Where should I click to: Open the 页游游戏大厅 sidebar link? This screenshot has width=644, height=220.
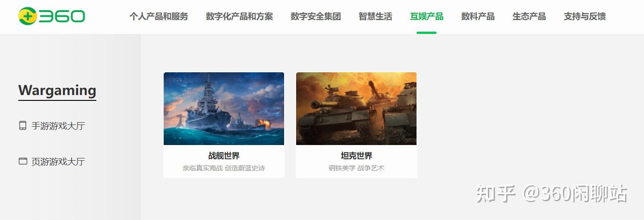pos(58,162)
